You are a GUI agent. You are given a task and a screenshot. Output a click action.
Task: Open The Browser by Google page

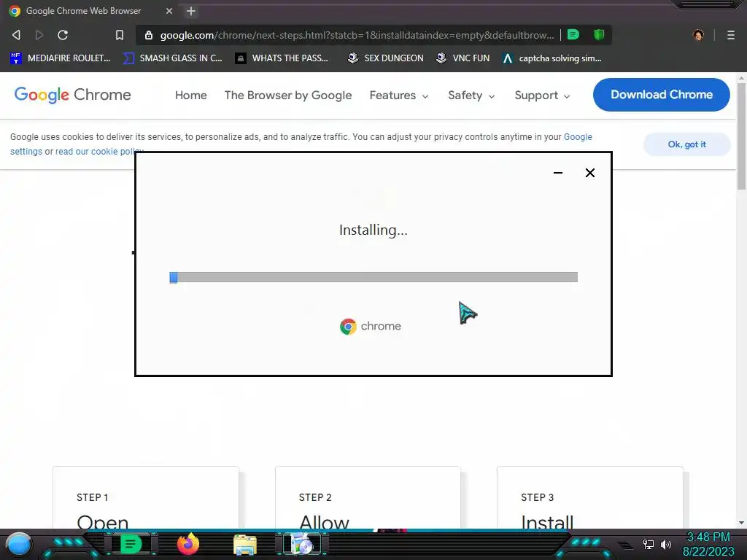pos(288,96)
